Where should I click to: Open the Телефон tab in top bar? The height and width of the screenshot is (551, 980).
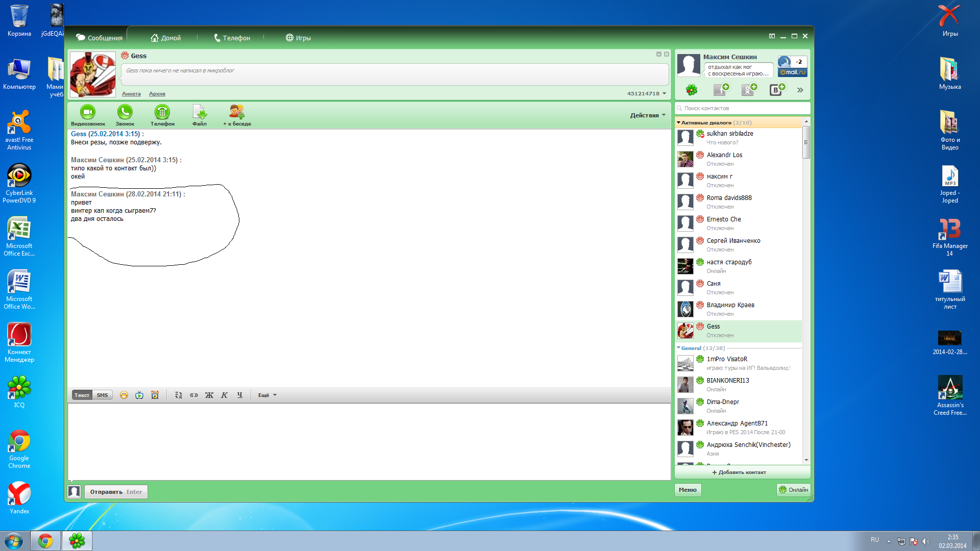click(x=231, y=38)
